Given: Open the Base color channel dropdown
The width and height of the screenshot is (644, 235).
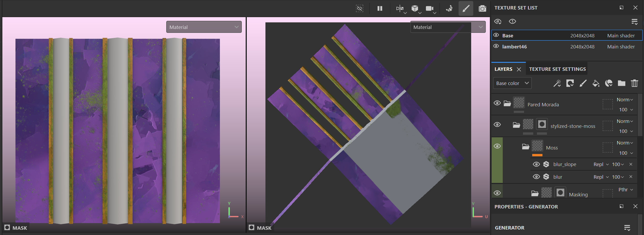Looking at the screenshot, I should click(512, 83).
